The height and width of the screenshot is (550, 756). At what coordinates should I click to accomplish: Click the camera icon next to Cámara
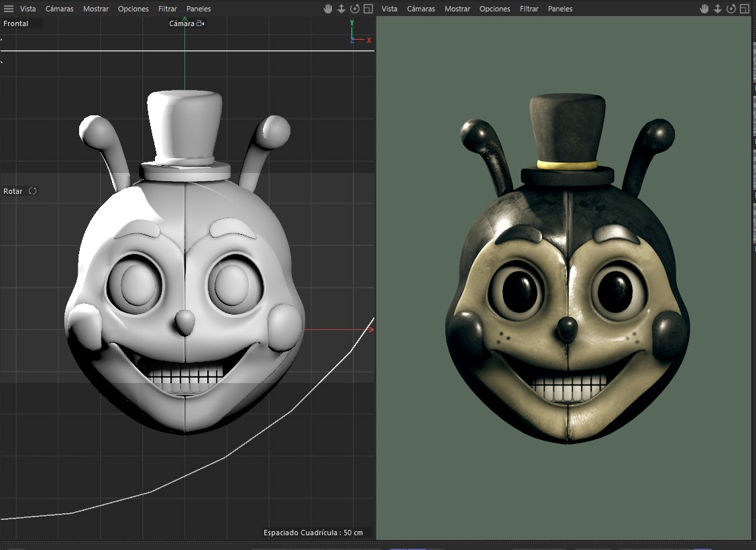click(x=201, y=23)
